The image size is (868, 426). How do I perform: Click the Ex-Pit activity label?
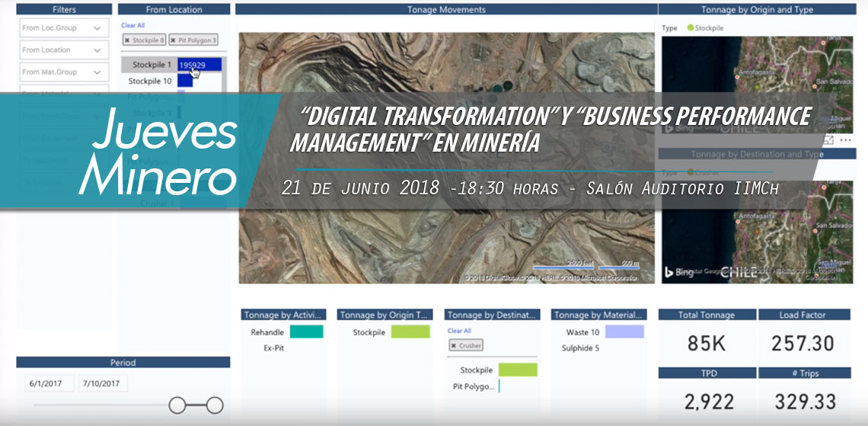point(274,348)
